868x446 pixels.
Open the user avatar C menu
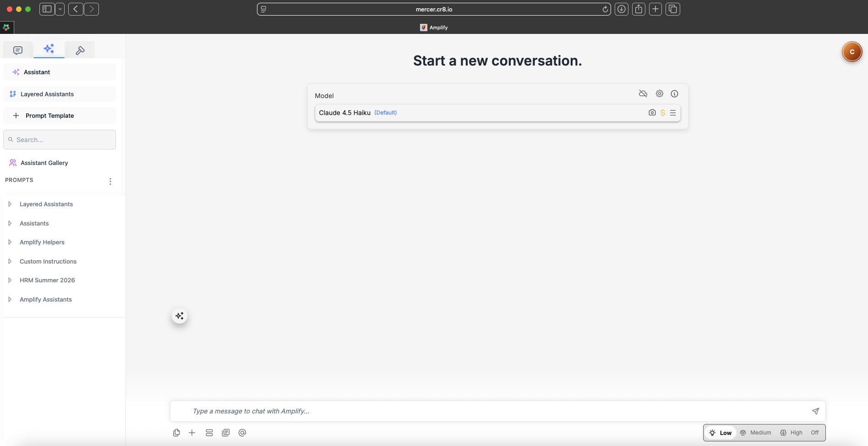tap(852, 52)
